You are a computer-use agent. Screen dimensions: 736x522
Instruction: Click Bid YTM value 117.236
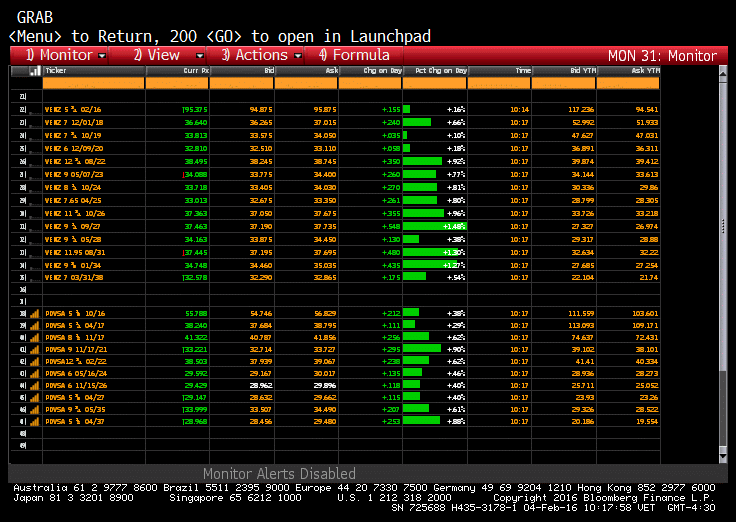[x=581, y=109]
